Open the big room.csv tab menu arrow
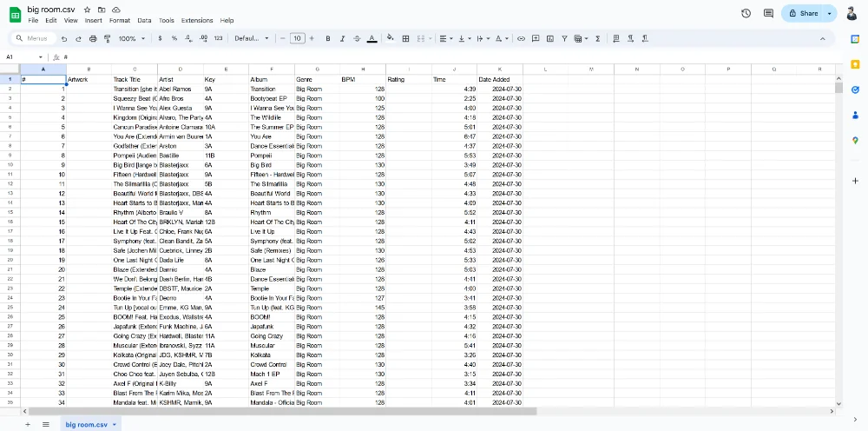 pos(115,424)
